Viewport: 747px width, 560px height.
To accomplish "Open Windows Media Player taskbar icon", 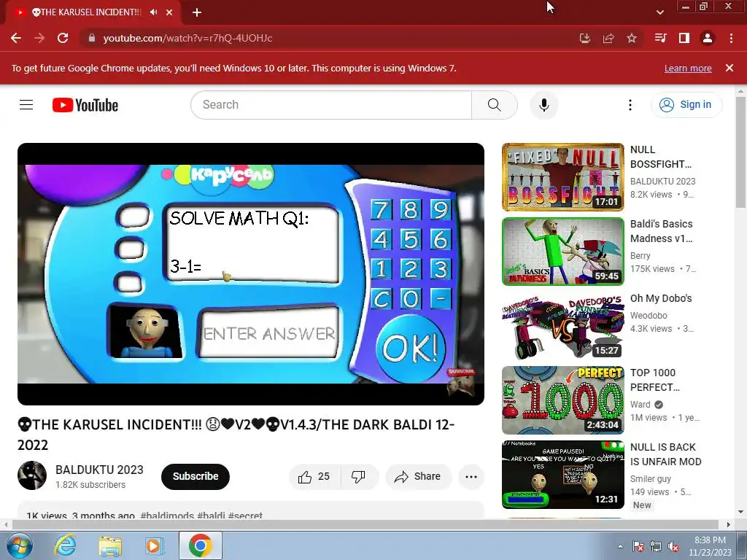I will pyautogui.click(x=154, y=545).
